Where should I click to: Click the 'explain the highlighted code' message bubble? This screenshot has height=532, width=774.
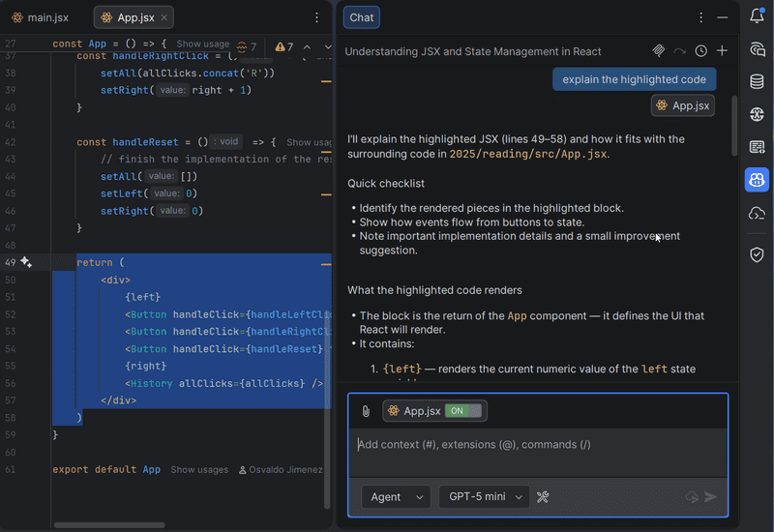pyautogui.click(x=634, y=79)
